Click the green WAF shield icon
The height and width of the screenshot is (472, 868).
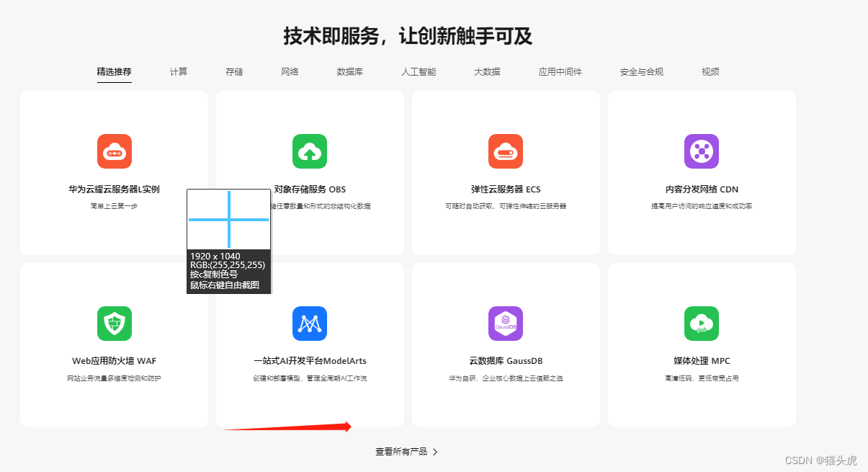coord(114,324)
